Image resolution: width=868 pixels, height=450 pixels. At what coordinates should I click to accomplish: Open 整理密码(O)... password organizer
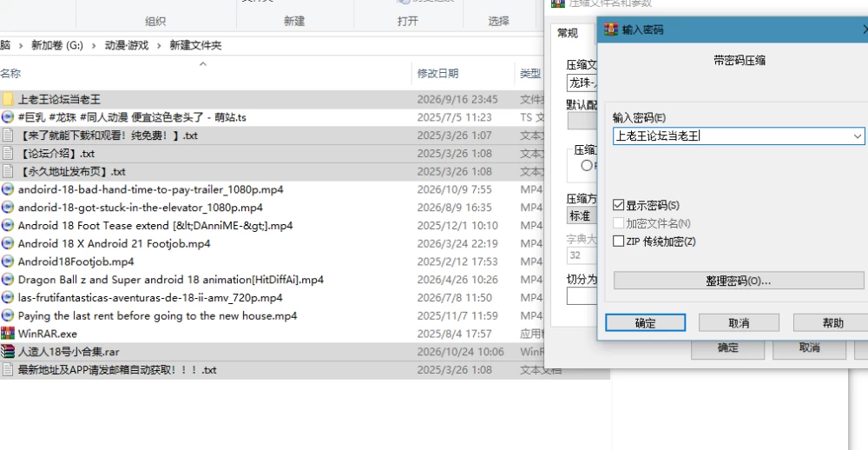click(x=739, y=281)
